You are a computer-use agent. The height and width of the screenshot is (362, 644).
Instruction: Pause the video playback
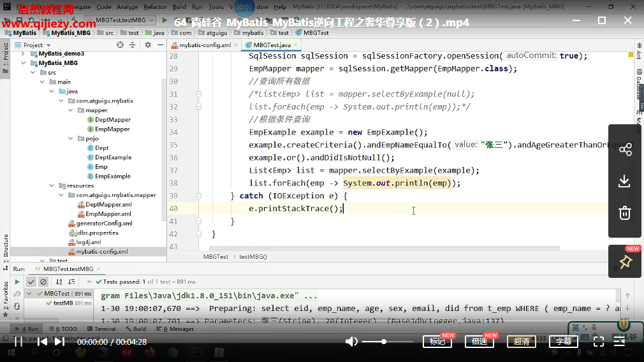coord(18,342)
